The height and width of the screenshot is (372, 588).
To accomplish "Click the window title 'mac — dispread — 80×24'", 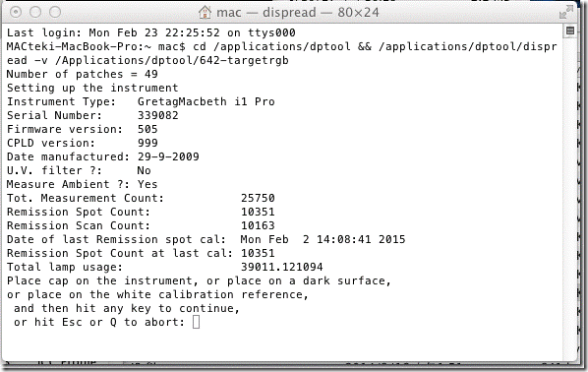I will click(x=298, y=13).
